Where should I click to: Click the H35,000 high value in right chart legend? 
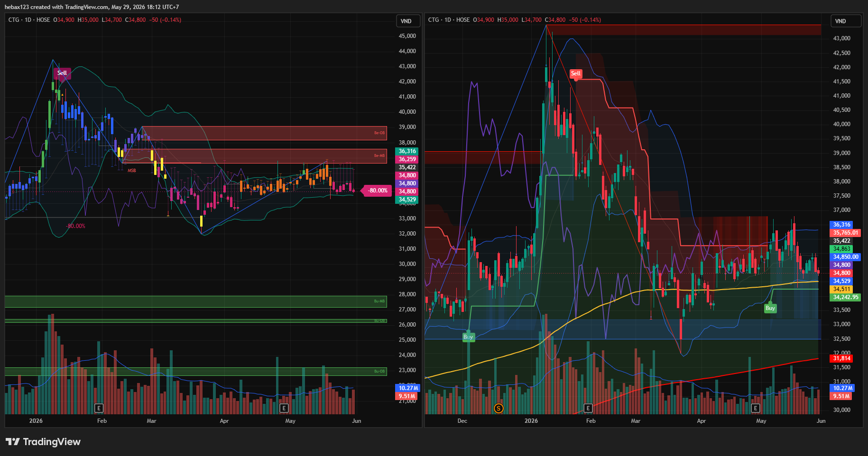click(x=508, y=20)
